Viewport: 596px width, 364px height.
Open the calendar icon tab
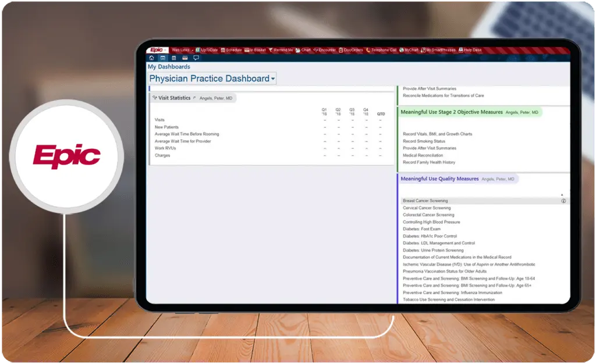tap(173, 58)
